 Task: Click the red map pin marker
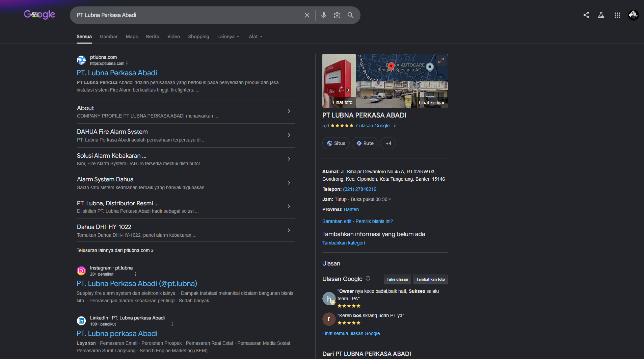(391, 67)
